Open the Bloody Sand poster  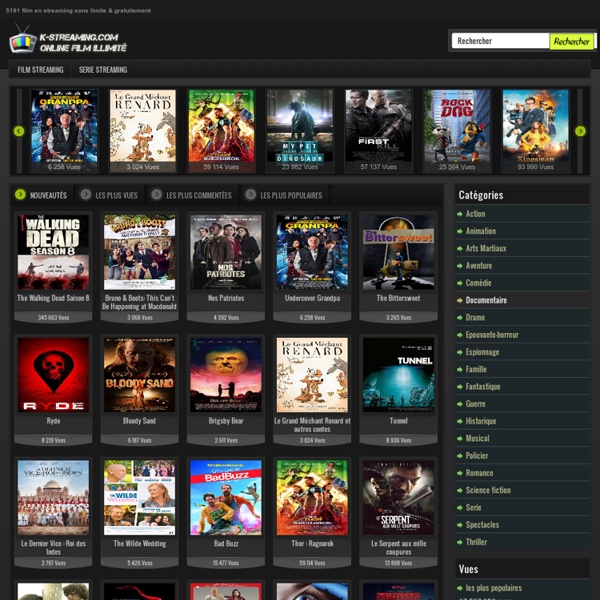tap(139, 375)
